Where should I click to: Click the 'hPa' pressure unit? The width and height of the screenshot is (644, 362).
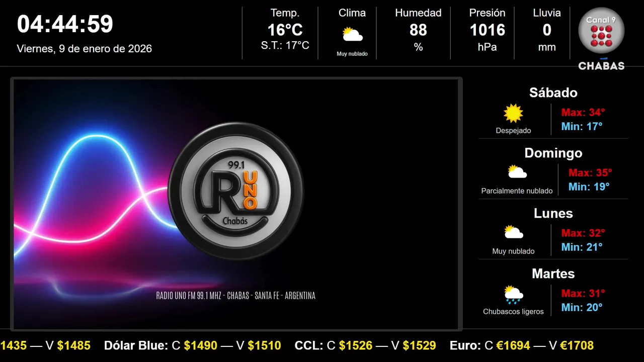487,47
